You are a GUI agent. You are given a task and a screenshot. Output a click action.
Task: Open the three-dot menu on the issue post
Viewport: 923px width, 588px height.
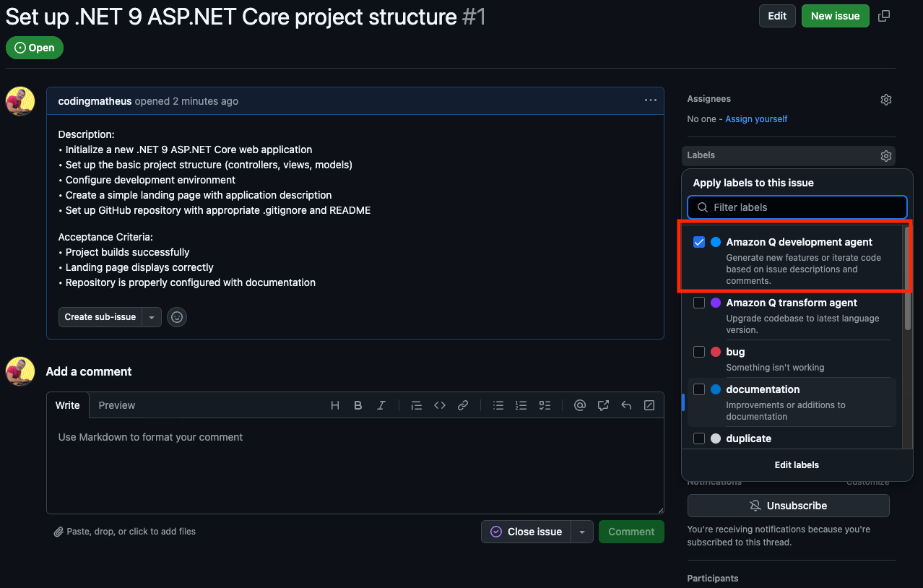click(x=651, y=100)
